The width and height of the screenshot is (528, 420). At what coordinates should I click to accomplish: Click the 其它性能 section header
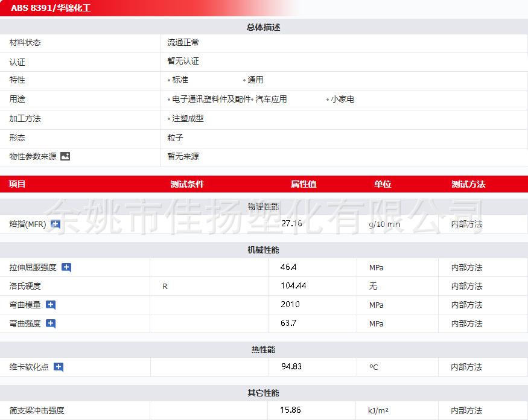(x=263, y=393)
